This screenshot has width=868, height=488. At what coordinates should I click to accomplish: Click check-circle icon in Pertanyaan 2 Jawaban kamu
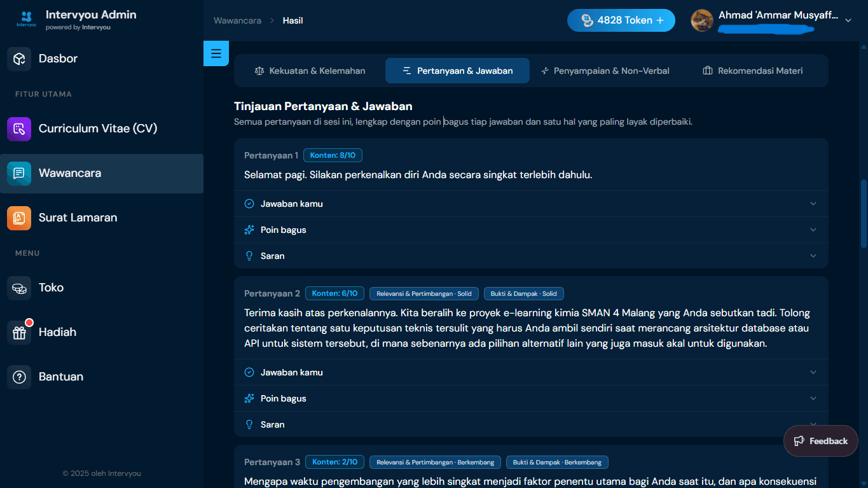(x=249, y=372)
